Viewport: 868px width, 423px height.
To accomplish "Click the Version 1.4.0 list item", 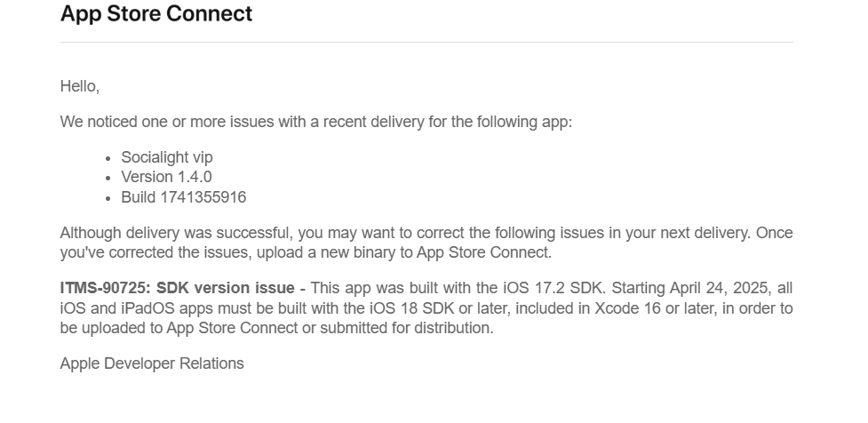I will click(166, 177).
